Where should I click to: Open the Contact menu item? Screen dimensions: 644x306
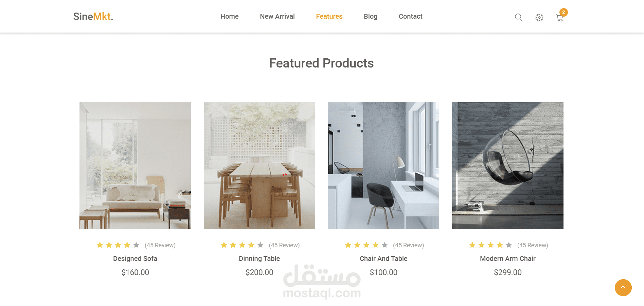tap(411, 16)
